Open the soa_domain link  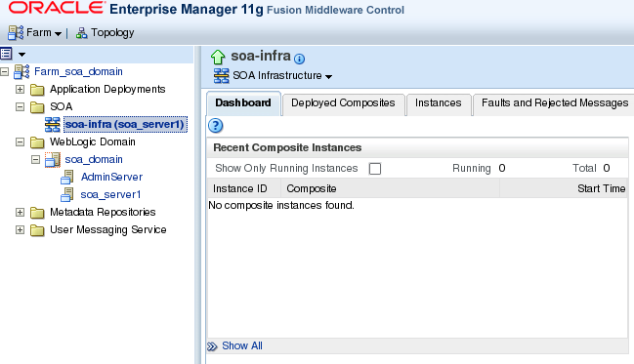pos(94,160)
